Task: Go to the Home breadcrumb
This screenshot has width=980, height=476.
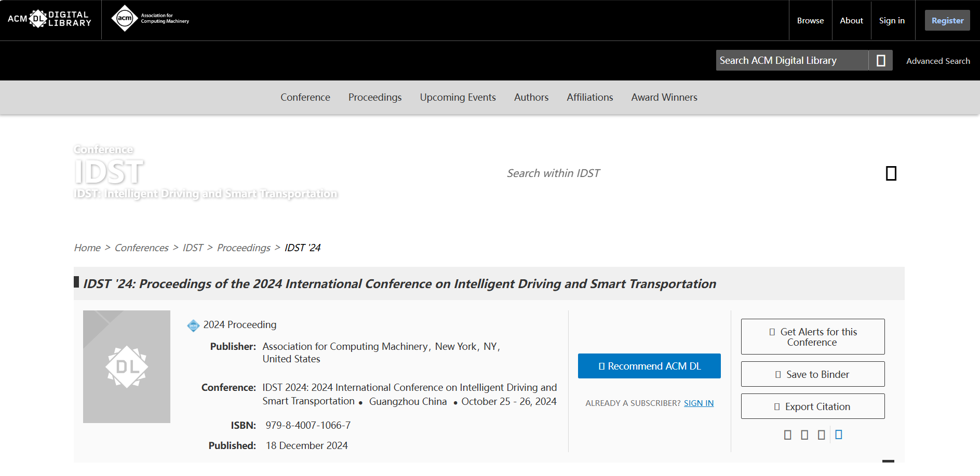Action: click(87, 248)
